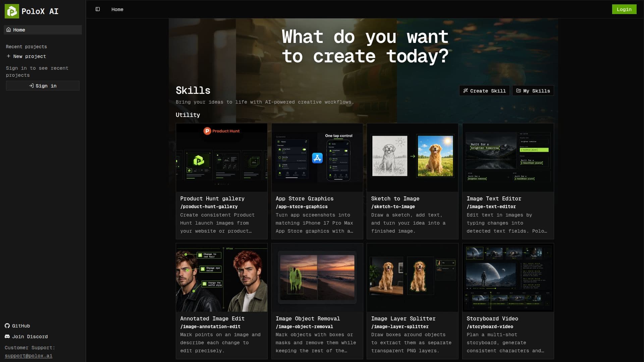Image resolution: width=644 pixels, height=362 pixels.
Task: Open My Skills folder icon
Action: [x=519, y=91]
